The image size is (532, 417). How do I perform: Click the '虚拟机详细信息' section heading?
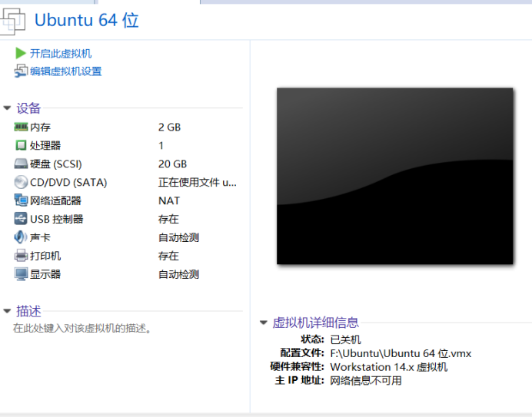(x=315, y=323)
